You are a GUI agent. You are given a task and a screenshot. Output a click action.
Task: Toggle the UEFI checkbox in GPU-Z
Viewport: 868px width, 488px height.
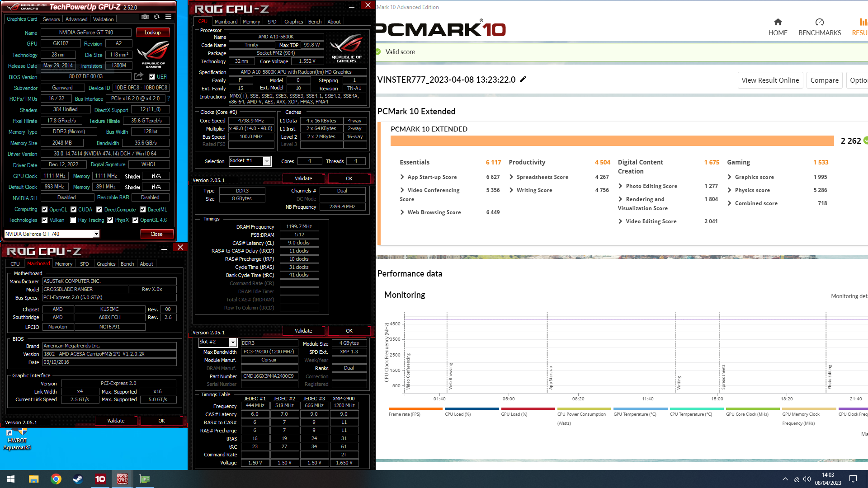152,77
